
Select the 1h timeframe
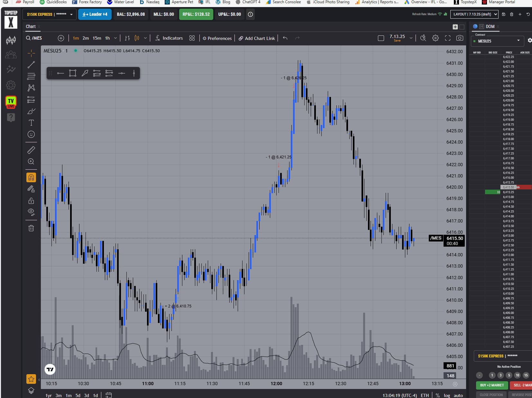pos(107,38)
